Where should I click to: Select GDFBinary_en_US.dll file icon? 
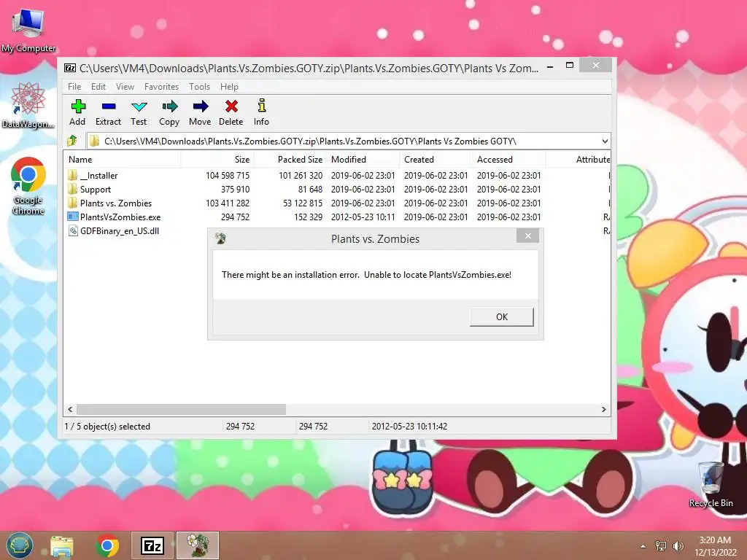coord(73,231)
